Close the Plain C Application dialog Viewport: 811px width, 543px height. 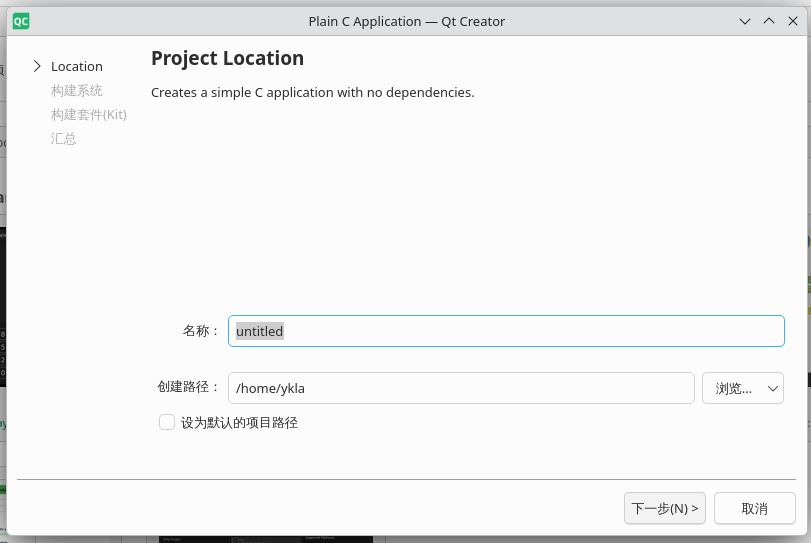coord(793,21)
